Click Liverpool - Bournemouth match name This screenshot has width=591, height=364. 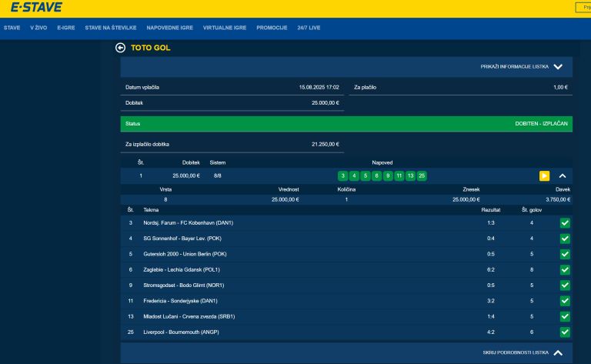click(181, 332)
